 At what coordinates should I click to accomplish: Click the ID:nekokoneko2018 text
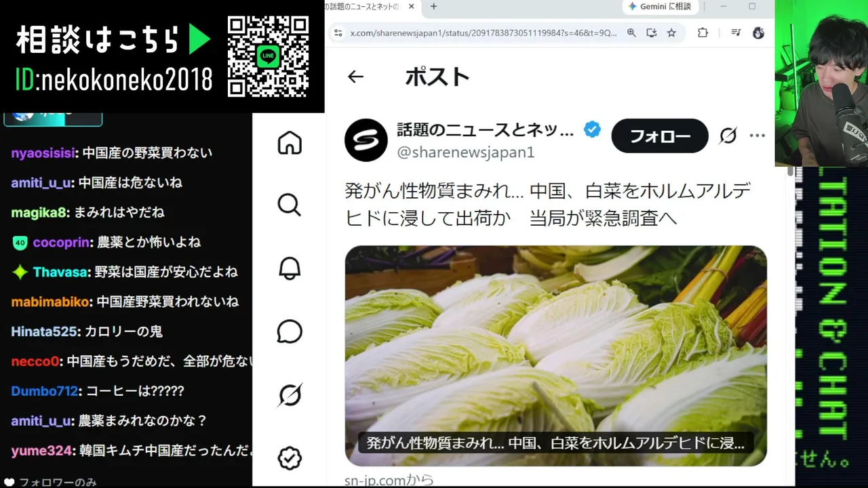(114, 80)
